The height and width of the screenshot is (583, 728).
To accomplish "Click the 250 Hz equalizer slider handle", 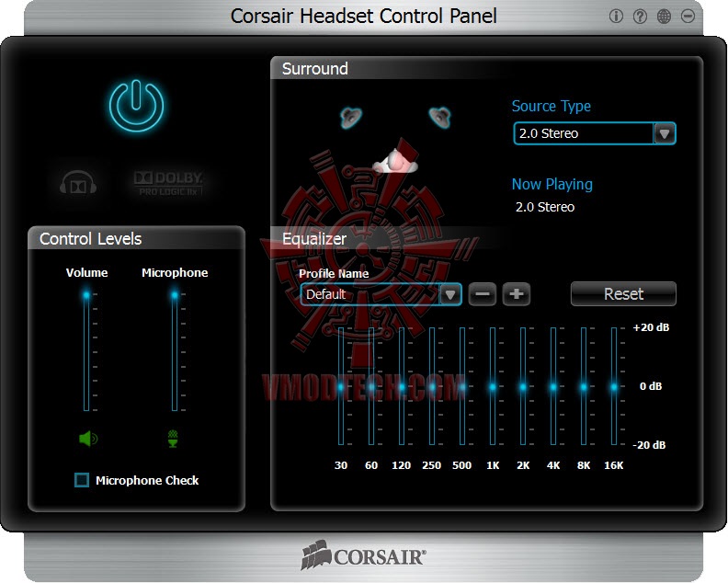I will pyautogui.click(x=432, y=386).
